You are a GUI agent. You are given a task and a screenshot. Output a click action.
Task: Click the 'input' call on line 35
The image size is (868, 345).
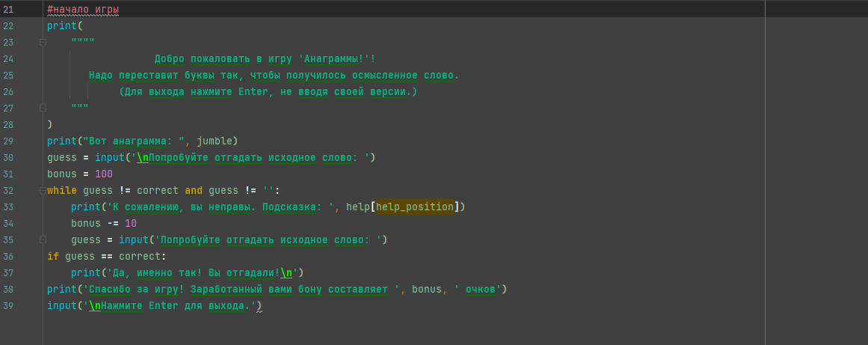(133, 239)
